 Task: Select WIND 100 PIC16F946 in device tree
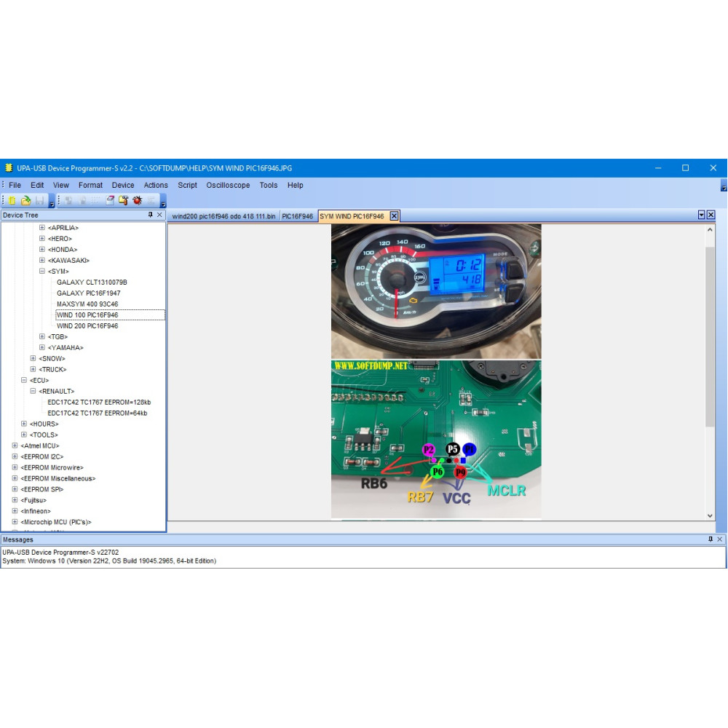(87, 314)
